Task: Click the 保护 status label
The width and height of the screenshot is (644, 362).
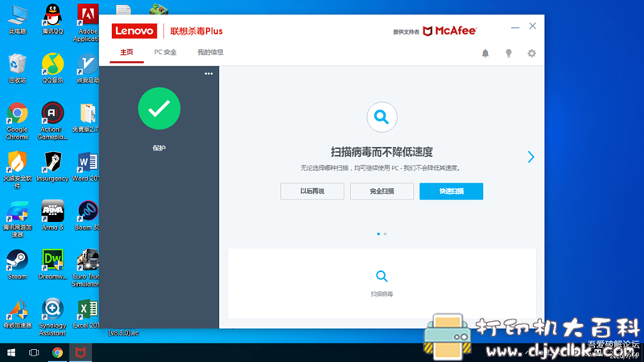Action: pos(159,148)
